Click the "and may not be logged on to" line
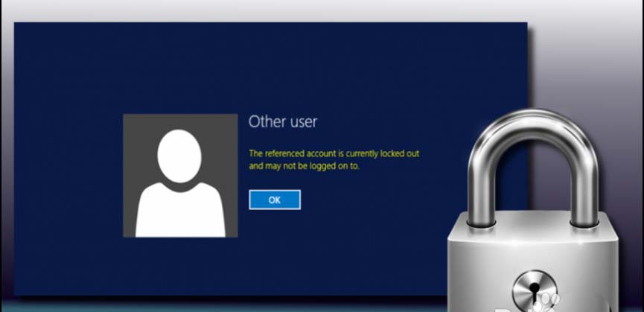The image size is (644, 312). tap(304, 165)
